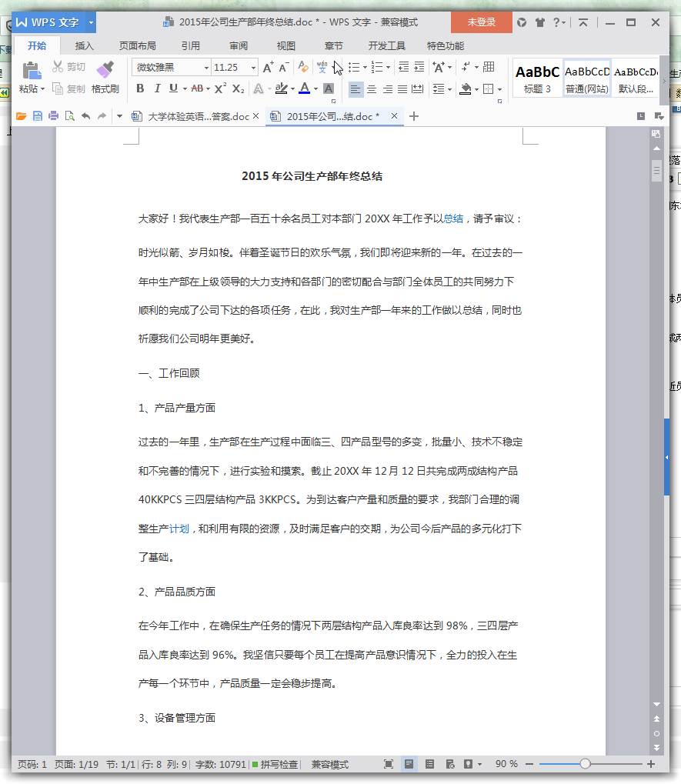
Task: Click the 未登录 login button
Action: 481,22
